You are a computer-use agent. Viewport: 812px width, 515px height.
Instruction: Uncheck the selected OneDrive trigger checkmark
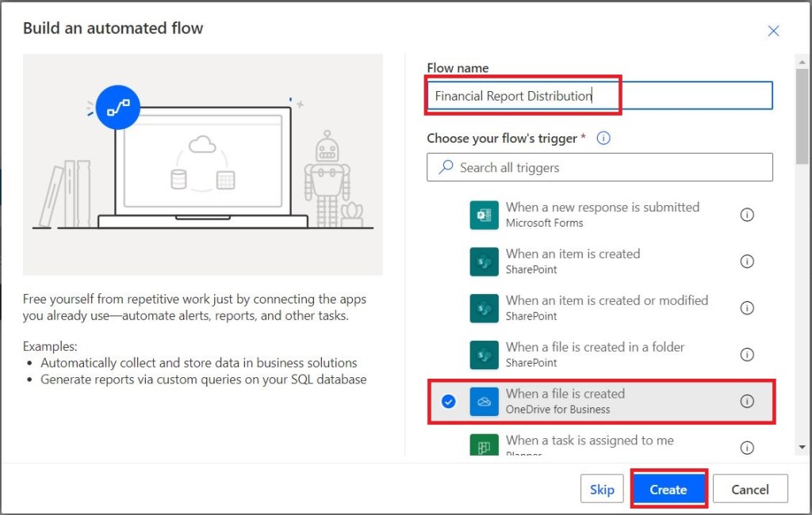click(449, 402)
